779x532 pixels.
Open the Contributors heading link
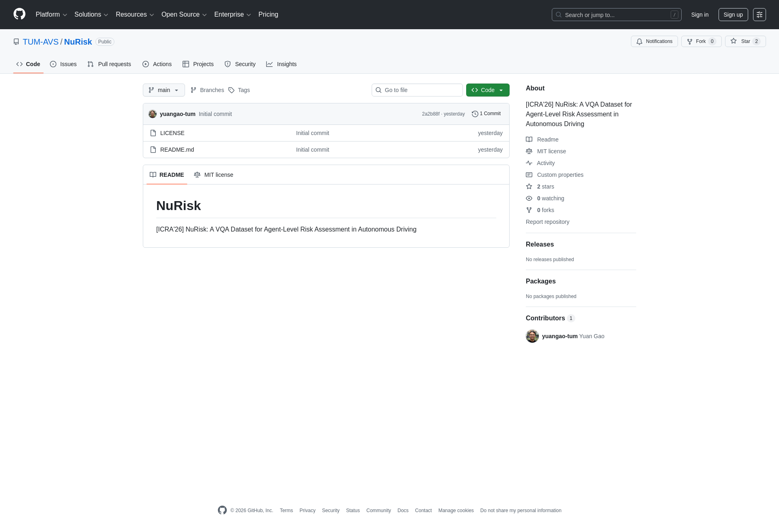tap(550, 318)
